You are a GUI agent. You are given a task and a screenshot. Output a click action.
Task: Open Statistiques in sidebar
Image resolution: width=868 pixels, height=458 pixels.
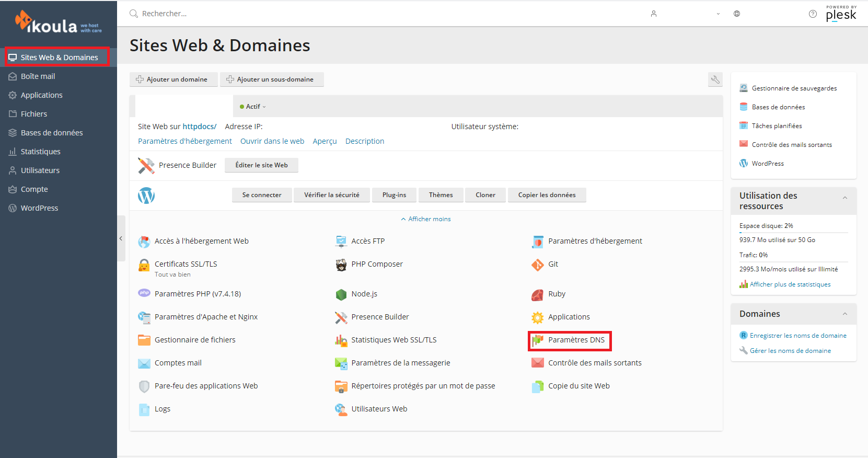point(59,152)
